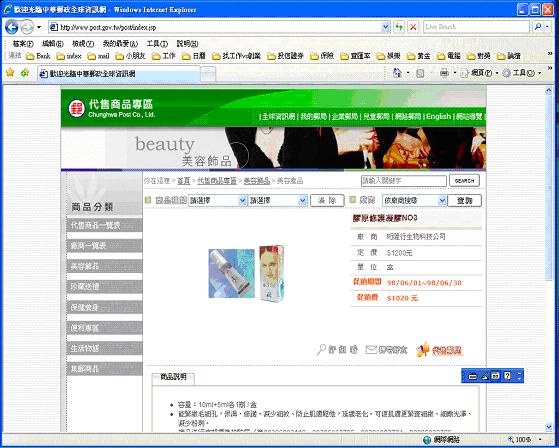Viewport: 559px width, 448px height.
Task: Click the 清除 clear button
Action: 327,200
